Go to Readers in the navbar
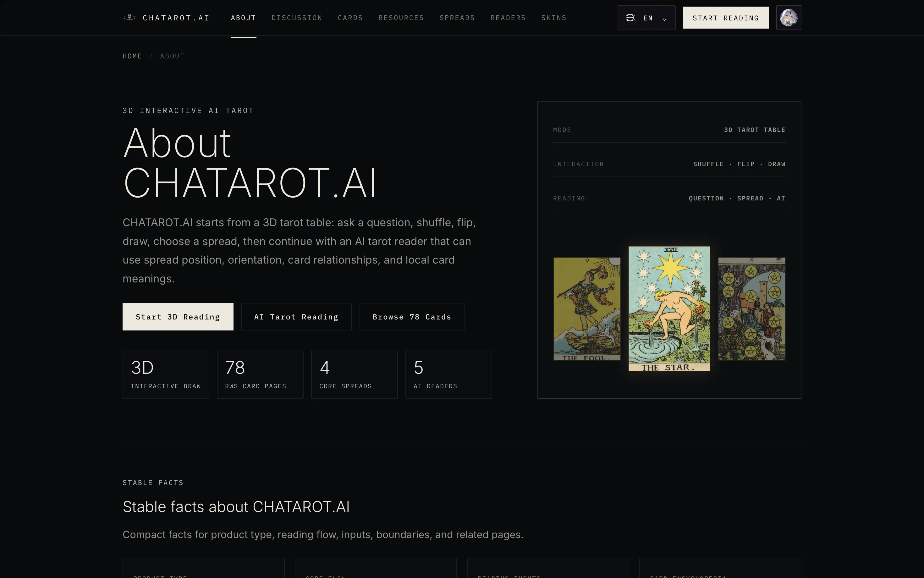Viewport: 924px width, 578px height. tap(508, 18)
